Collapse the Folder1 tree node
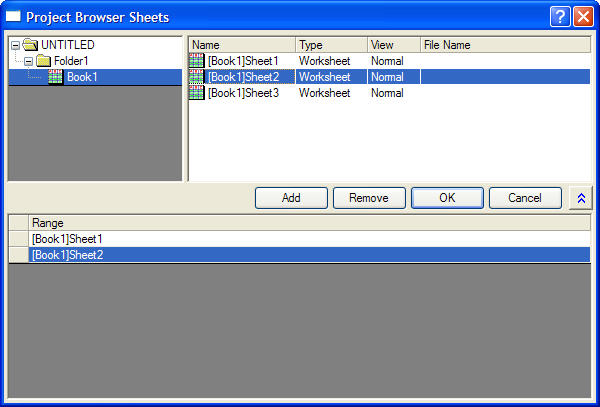The image size is (600, 407). 28,61
